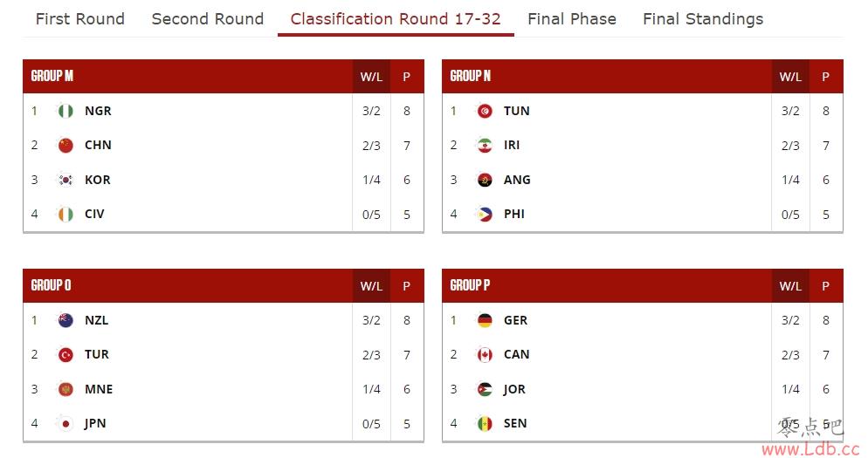Click the Japan flag icon next to JPN
Screen dimensions: 868x458
click(65, 424)
